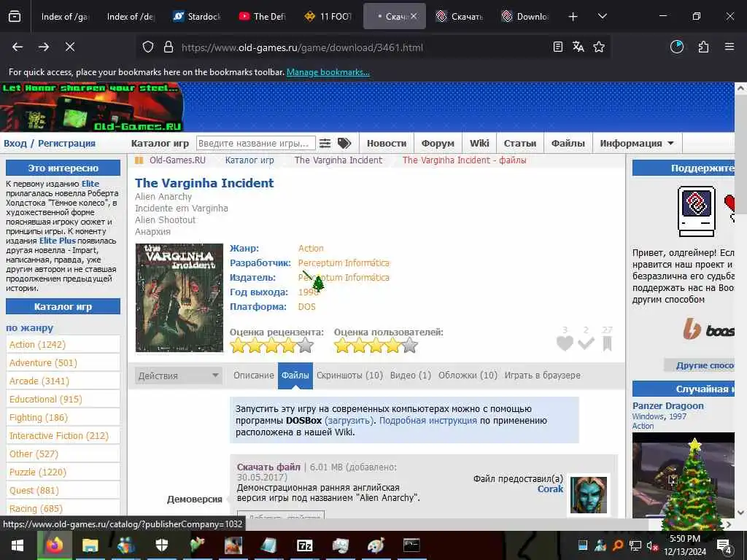Viewport: 747px width, 560px height.
Task: Click the browser forward arrow
Action: 43,47
